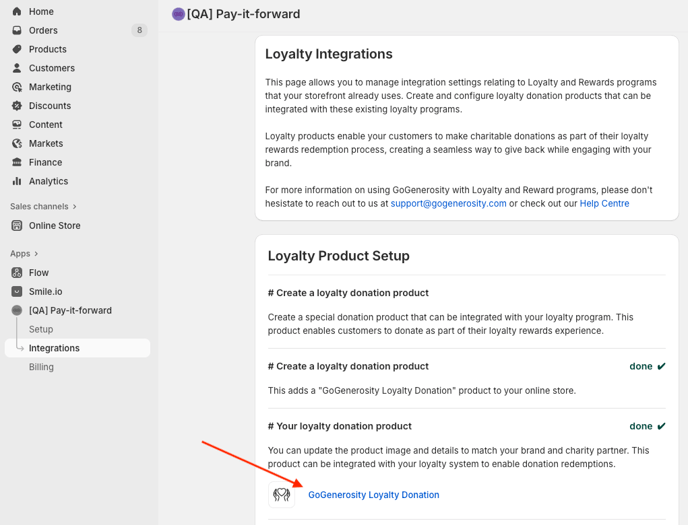Image resolution: width=688 pixels, height=525 pixels.
Task: Click the Products tag icon
Action: coord(16,49)
